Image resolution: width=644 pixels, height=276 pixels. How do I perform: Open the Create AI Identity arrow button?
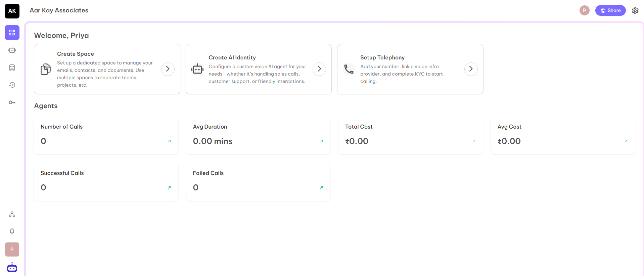pos(319,69)
